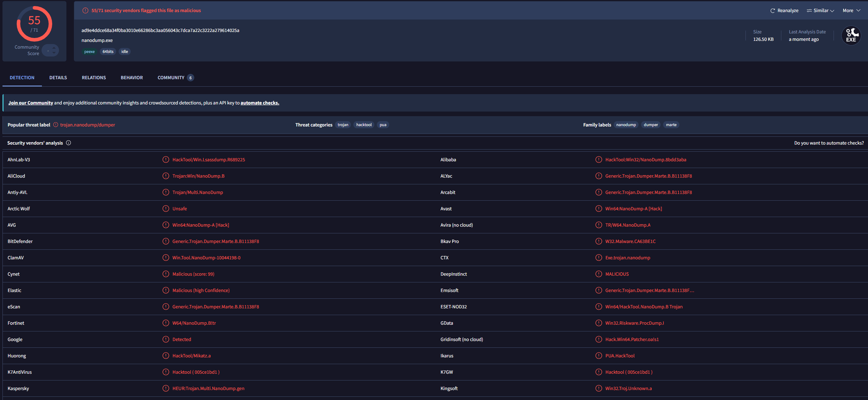Click the popular threat label warning icon
868x400 pixels.
pyautogui.click(x=56, y=125)
